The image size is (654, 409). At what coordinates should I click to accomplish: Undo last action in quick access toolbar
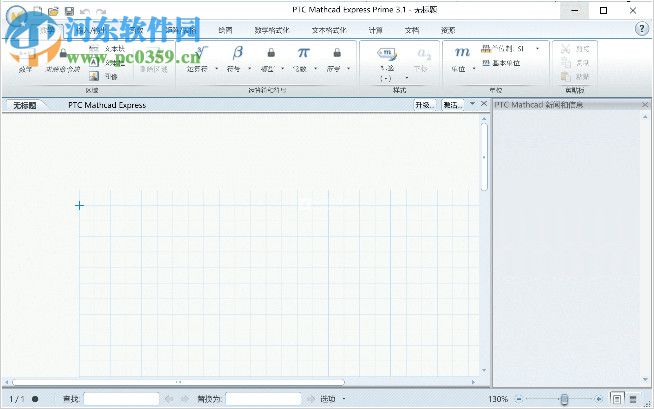pos(85,12)
